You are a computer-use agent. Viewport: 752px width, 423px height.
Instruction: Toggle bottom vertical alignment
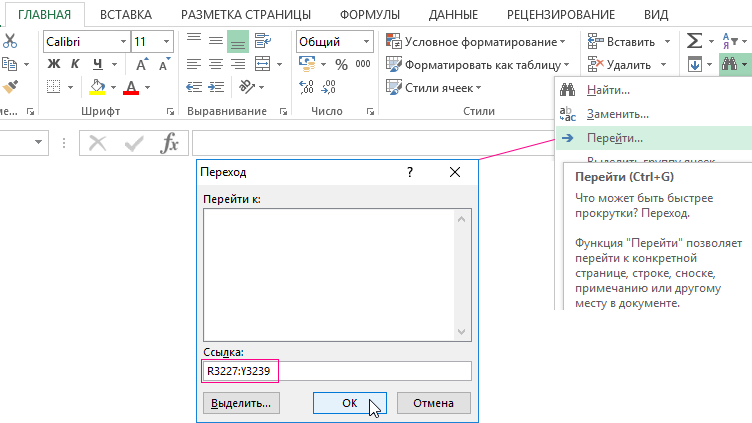[x=238, y=41]
